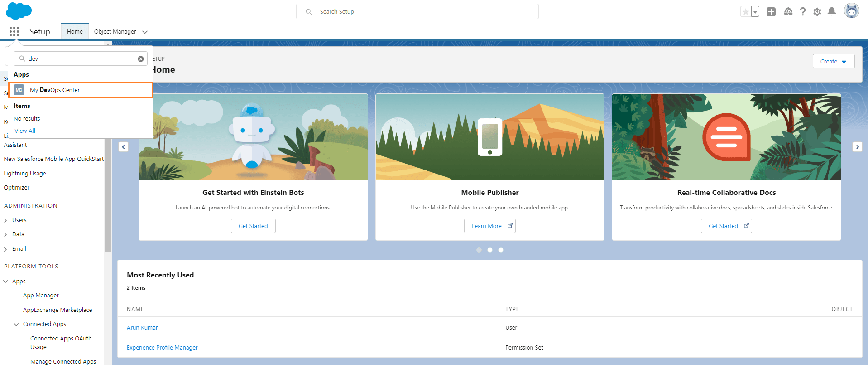Image resolution: width=868 pixels, height=379 pixels.
Task: Open the Create dropdown button
Action: [834, 61]
